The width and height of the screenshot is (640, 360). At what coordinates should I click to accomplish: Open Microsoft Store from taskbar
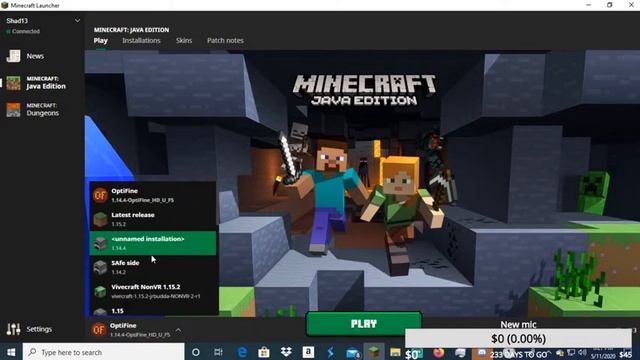pos(264,352)
